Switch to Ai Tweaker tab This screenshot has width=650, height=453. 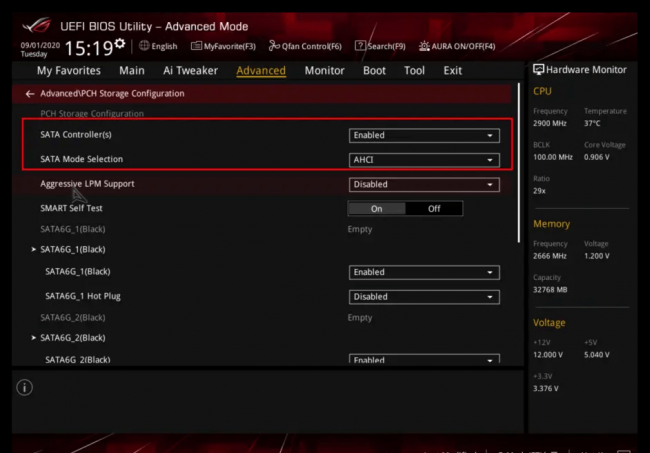pyautogui.click(x=190, y=70)
